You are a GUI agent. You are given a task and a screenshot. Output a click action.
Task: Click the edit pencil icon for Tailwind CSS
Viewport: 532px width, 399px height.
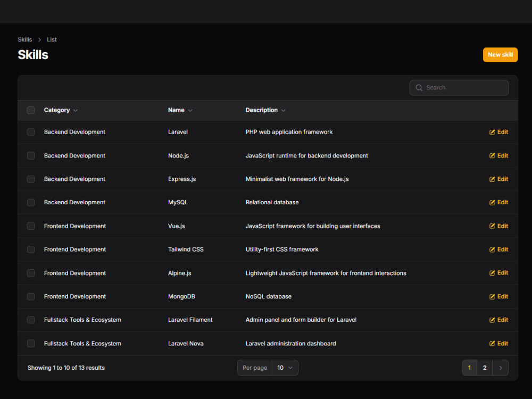tap(492, 250)
